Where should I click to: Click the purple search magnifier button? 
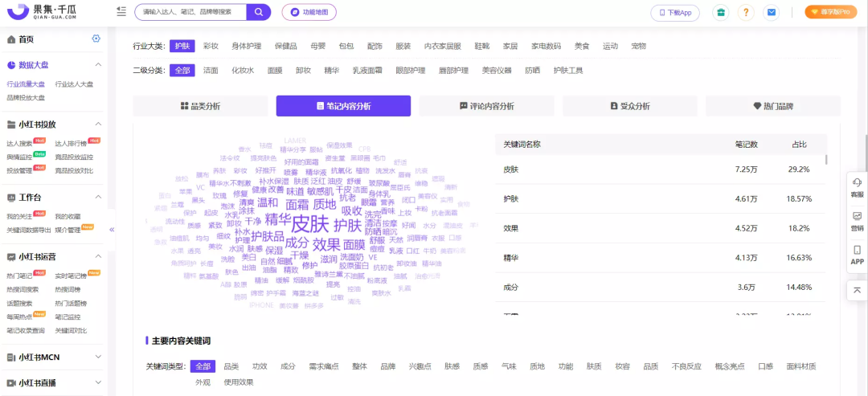tap(259, 12)
